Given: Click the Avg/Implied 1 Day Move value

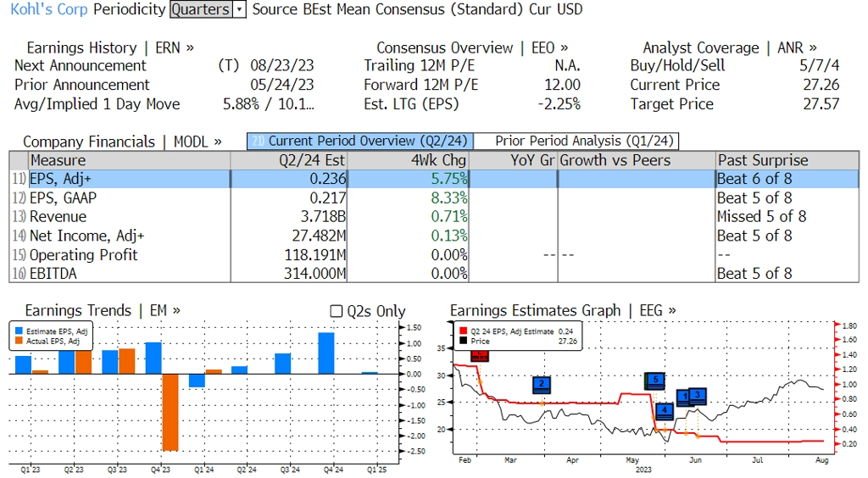Looking at the screenshot, I should tap(269, 104).
